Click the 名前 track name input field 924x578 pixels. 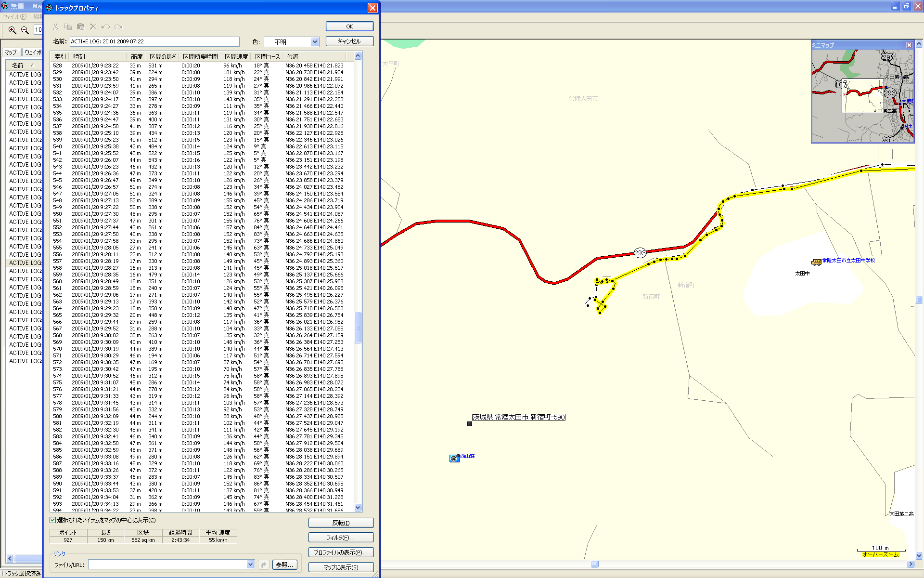tap(154, 42)
